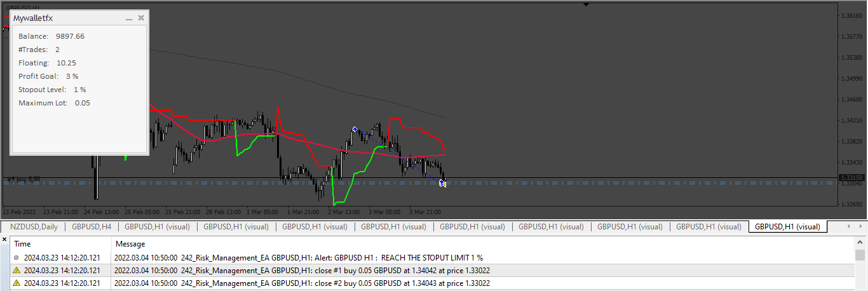Select the close #1 buy 0.05 message
The width and height of the screenshot is (868, 291).
tap(301, 270)
